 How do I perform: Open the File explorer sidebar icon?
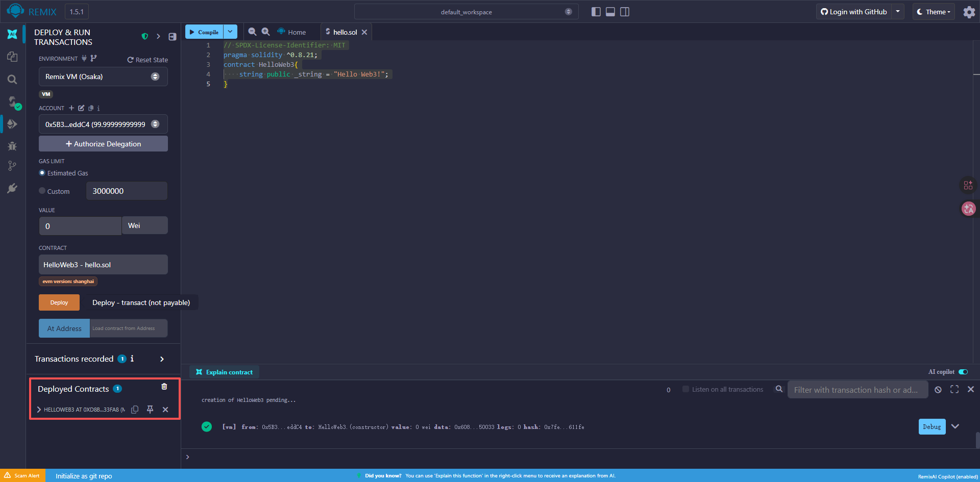point(12,57)
